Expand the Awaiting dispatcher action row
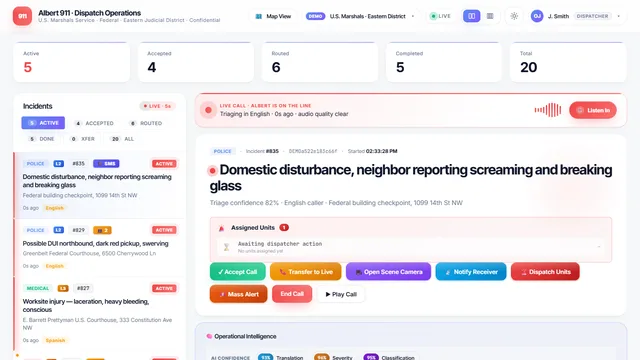 click(411, 247)
